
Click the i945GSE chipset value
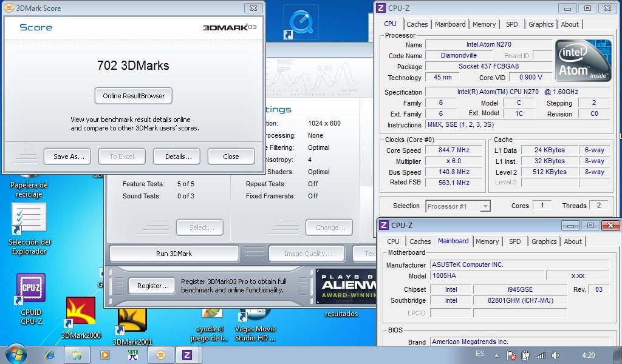click(520, 289)
